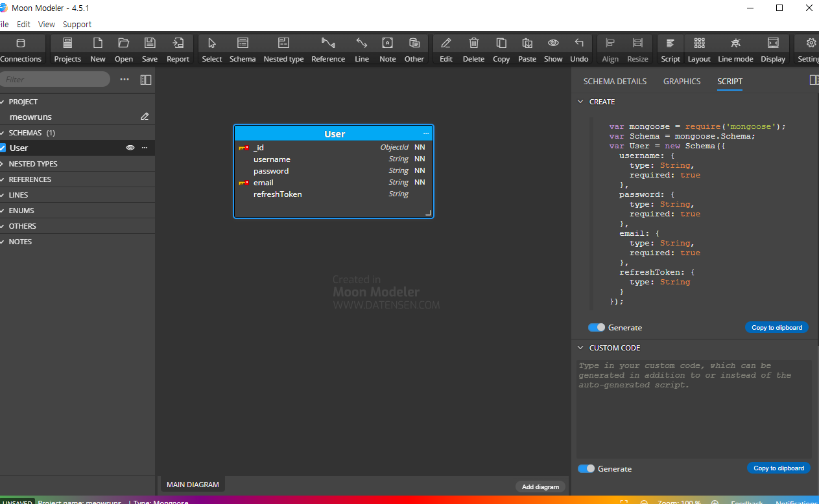Collapse the SCHEMAS section

click(3, 133)
